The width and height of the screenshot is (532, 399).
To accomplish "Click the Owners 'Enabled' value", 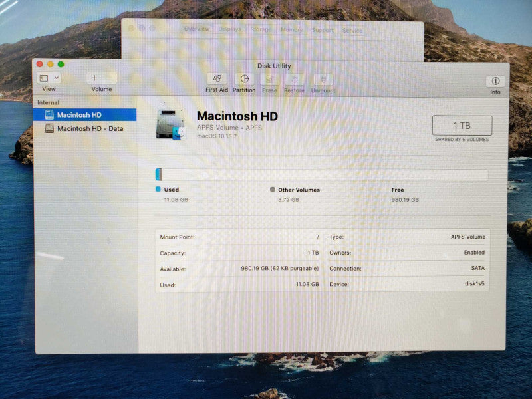I will (x=474, y=253).
